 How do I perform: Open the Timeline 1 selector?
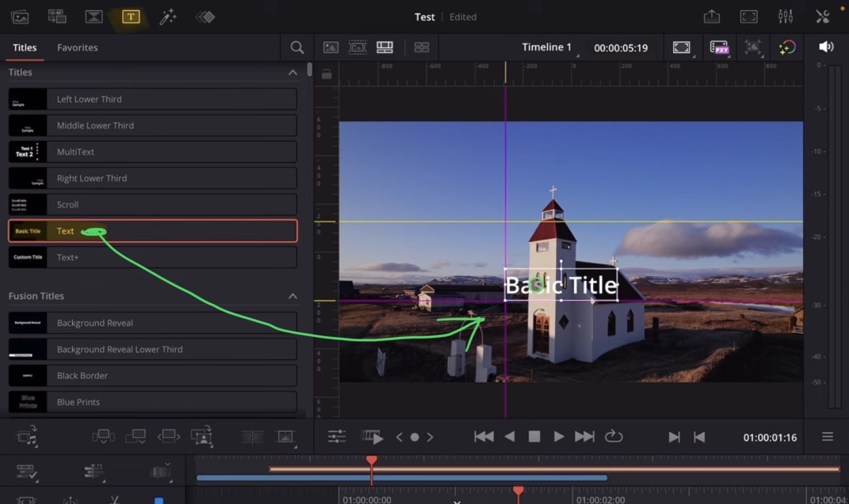point(547,47)
